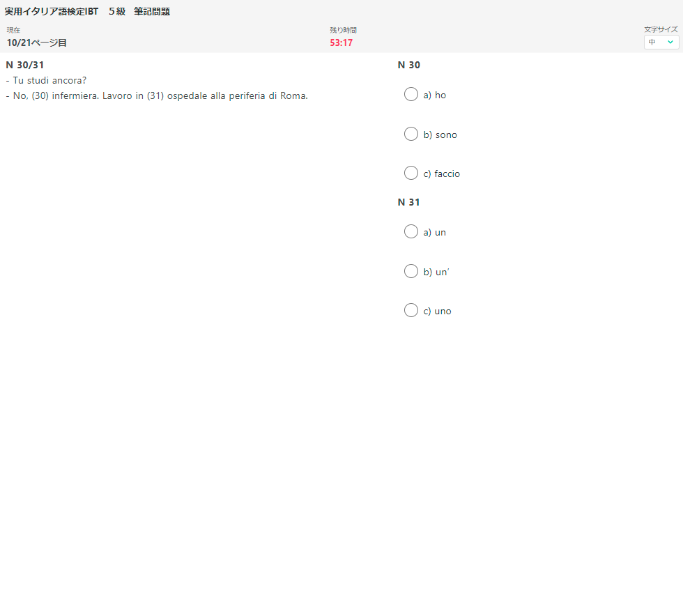Click the 現在 label
This screenshot has height=616, width=683.
tap(13, 30)
